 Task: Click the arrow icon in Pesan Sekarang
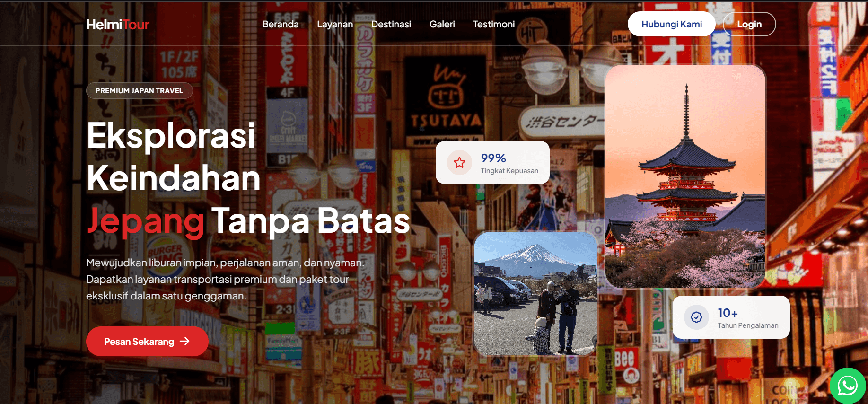coord(185,341)
